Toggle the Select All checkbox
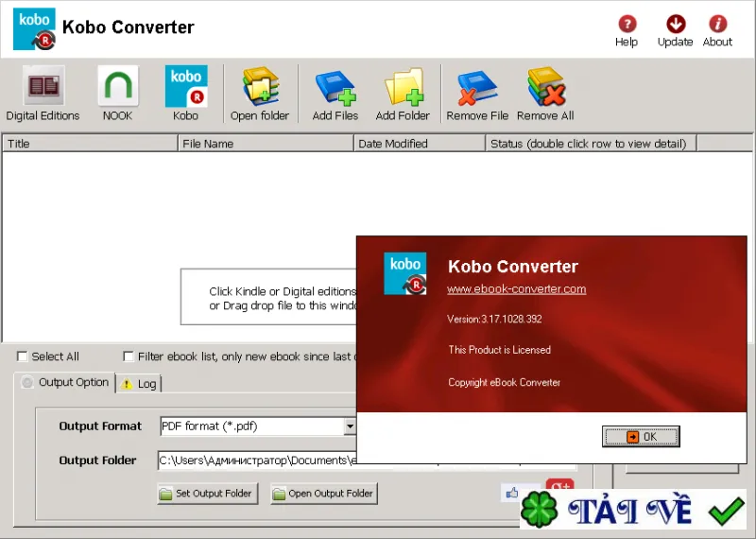The height and width of the screenshot is (539, 756). point(22,356)
